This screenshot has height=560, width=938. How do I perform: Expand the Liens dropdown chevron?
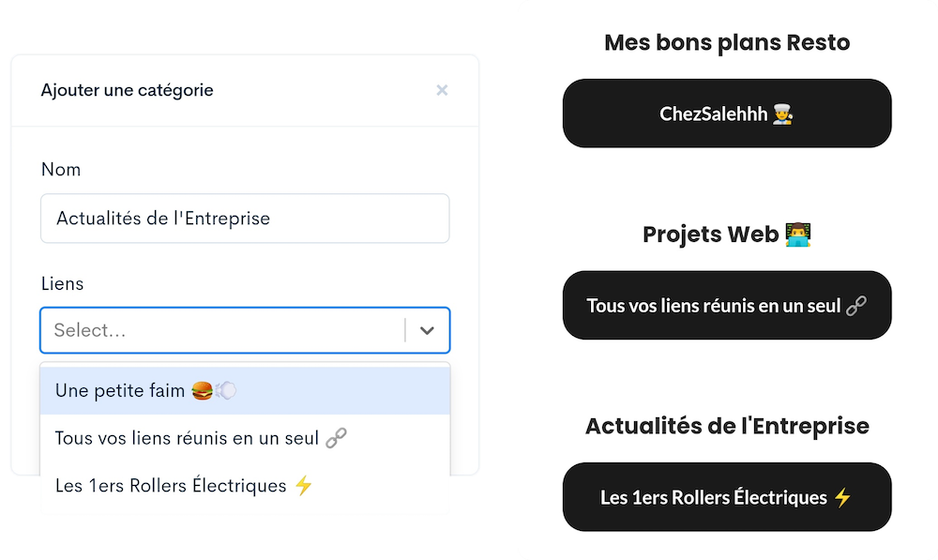427,330
